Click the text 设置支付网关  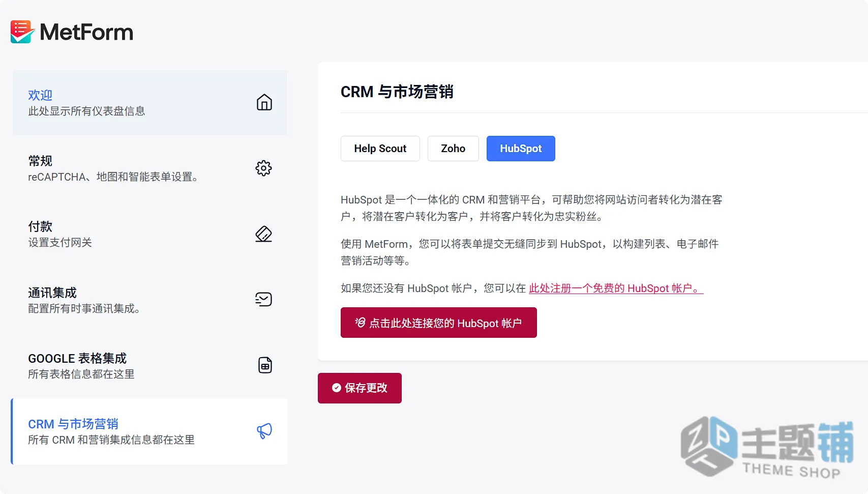[x=60, y=242]
